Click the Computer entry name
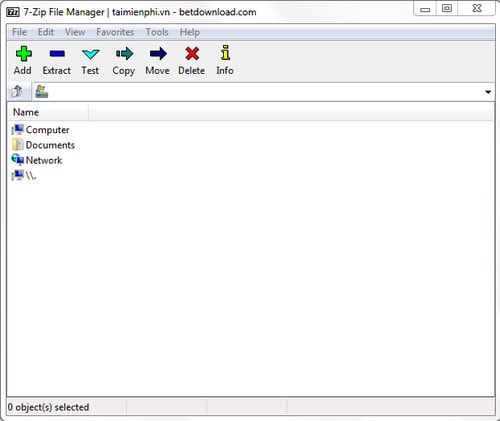Image resolution: width=500 pixels, height=421 pixels. pyautogui.click(x=47, y=130)
